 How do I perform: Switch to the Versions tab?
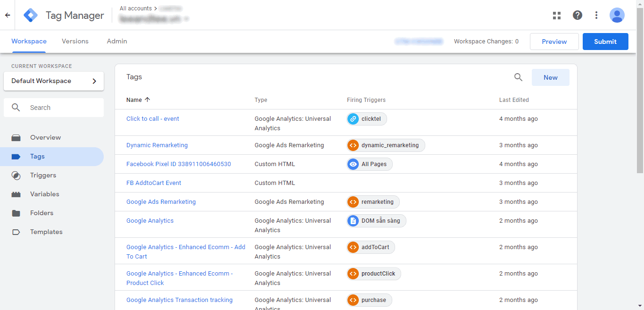[75, 42]
